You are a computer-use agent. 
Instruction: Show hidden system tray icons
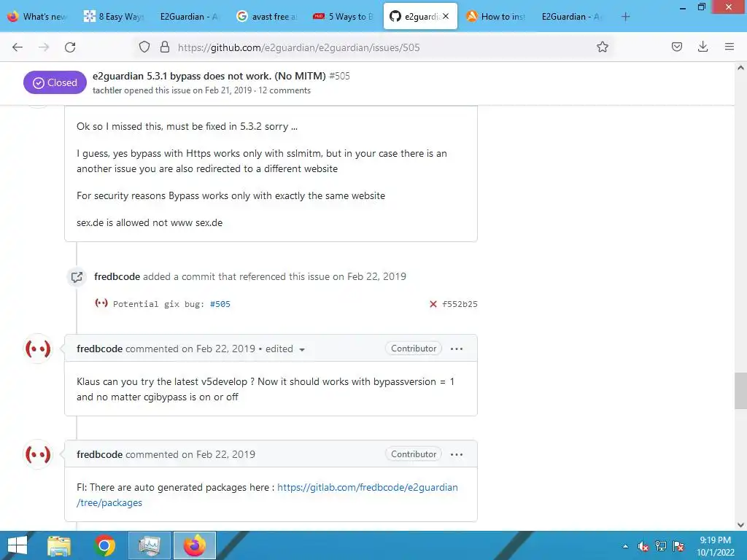click(x=625, y=546)
